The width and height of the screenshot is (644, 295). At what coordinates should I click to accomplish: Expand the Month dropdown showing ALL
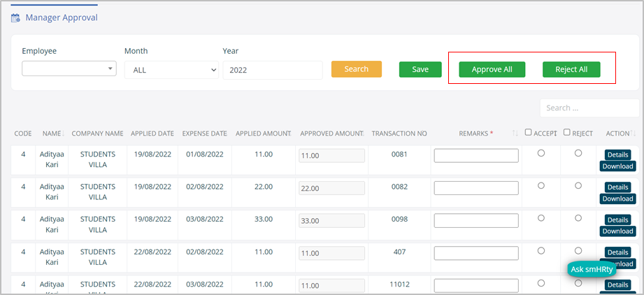171,70
